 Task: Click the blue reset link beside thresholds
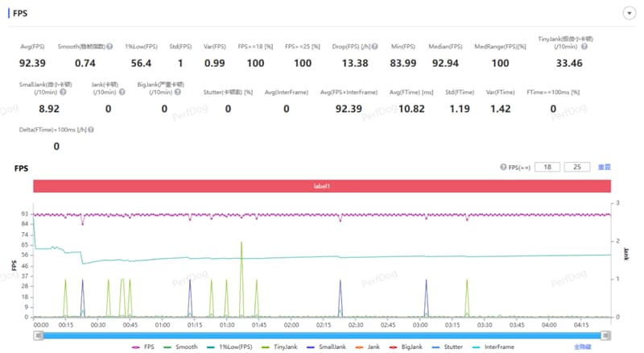(x=605, y=167)
